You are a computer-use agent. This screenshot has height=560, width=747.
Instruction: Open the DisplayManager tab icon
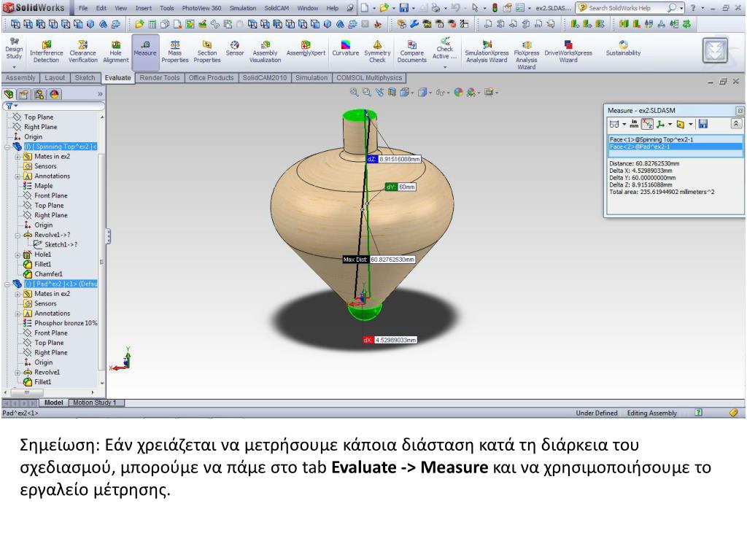tap(54, 94)
